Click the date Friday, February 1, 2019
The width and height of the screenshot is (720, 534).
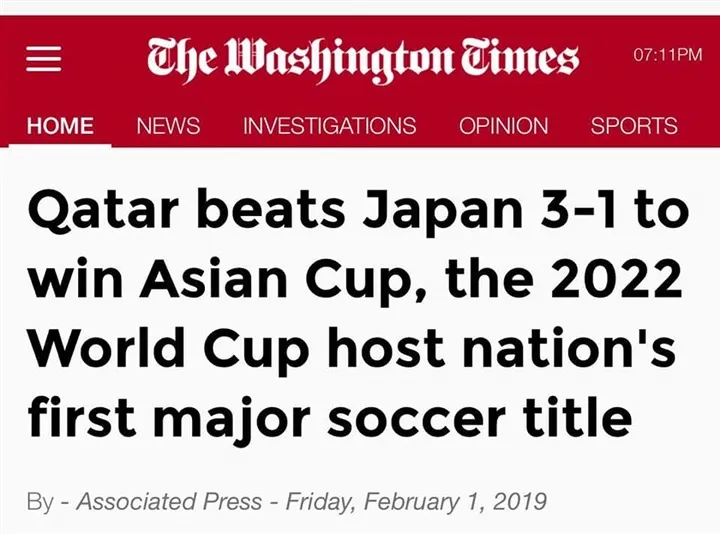(x=416, y=501)
